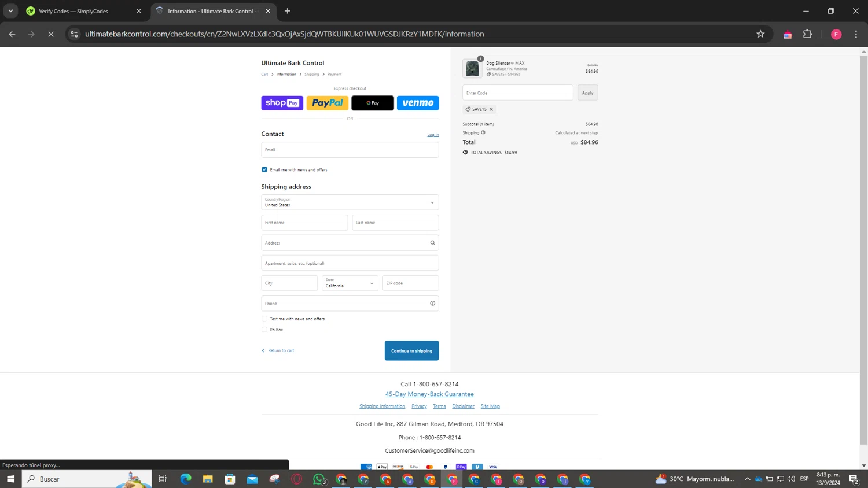Open Task View on the taskbar
The width and height of the screenshot is (868, 488).
pos(163,479)
